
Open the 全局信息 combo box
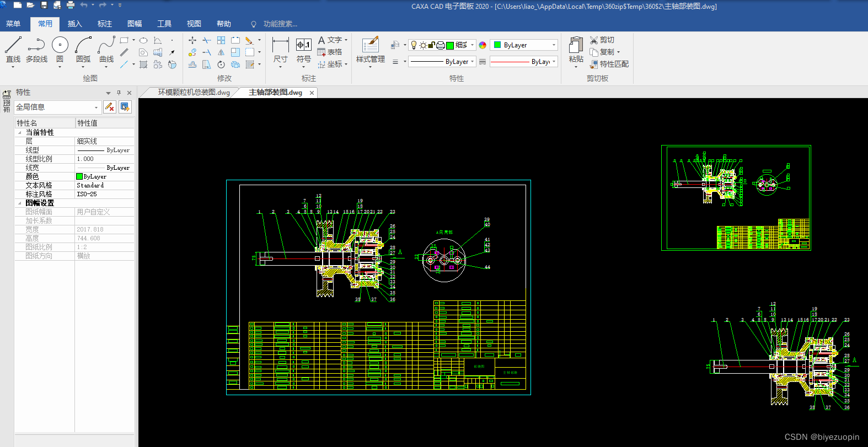(x=57, y=107)
